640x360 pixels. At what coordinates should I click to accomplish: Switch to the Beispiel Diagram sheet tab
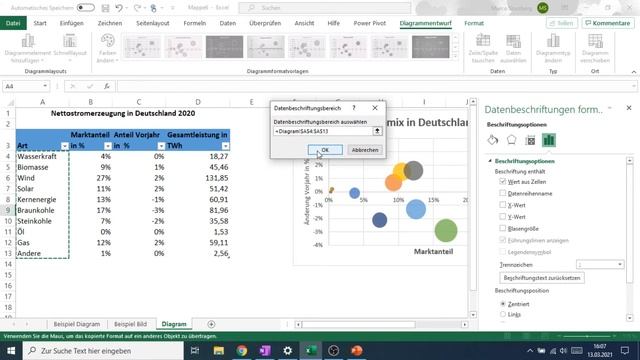(77, 324)
